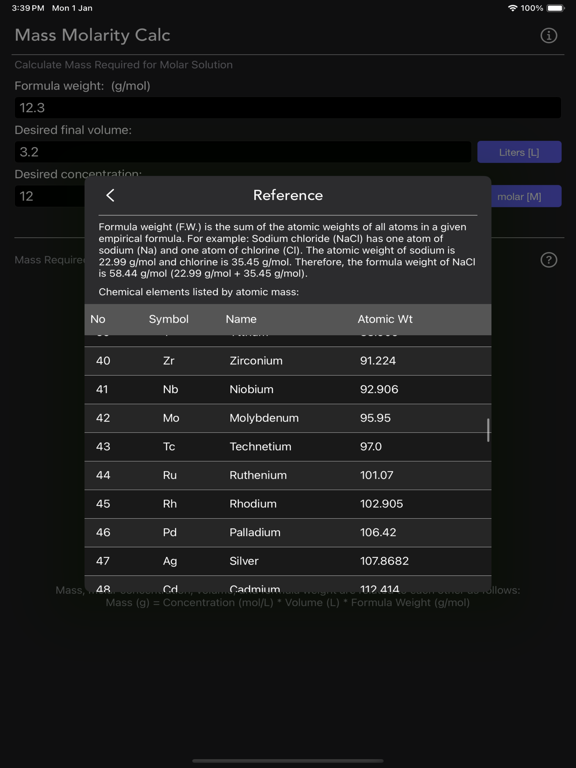Select the Ag symbol cell
The height and width of the screenshot is (768, 576).
pyautogui.click(x=169, y=561)
